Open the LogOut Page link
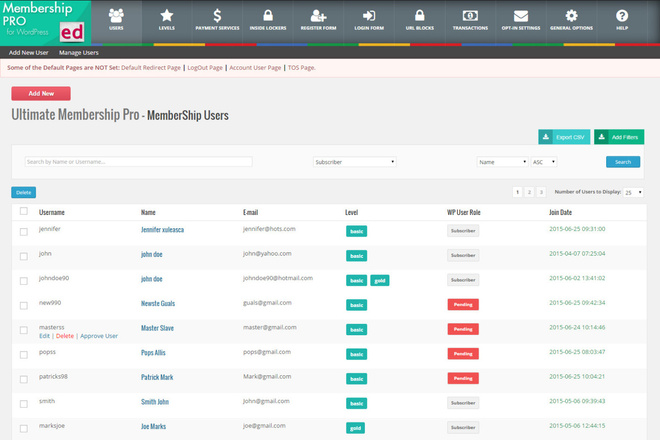Image resolution: width=660 pixels, height=440 pixels. (205, 67)
